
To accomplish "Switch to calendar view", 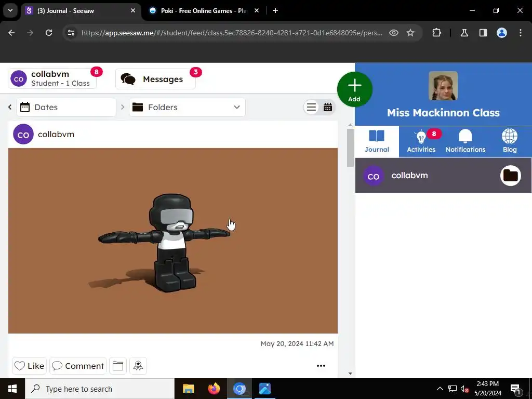I will (x=328, y=107).
